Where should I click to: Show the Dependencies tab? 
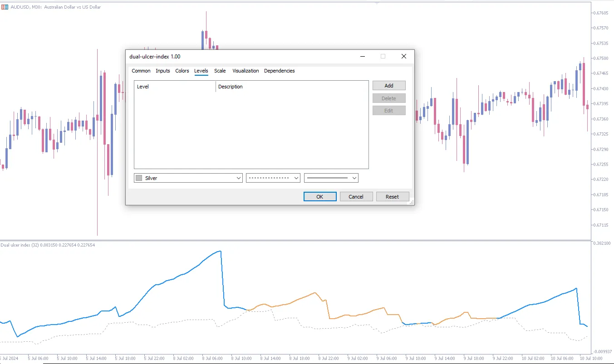[279, 71]
